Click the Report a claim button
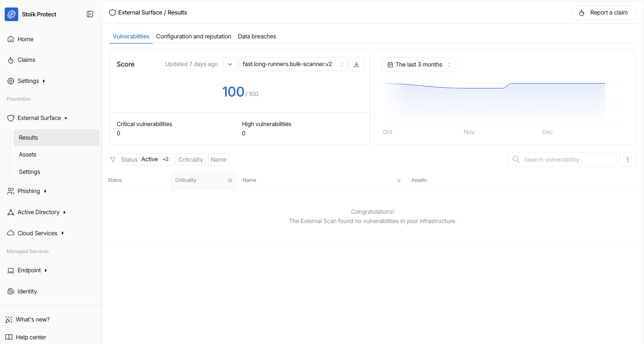The height and width of the screenshot is (344, 644). [x=604, y=13]
